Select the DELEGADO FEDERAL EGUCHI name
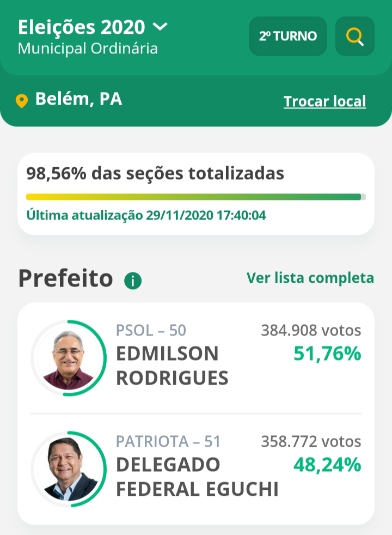The image size is (392, 535). click(x=197, y=477)
